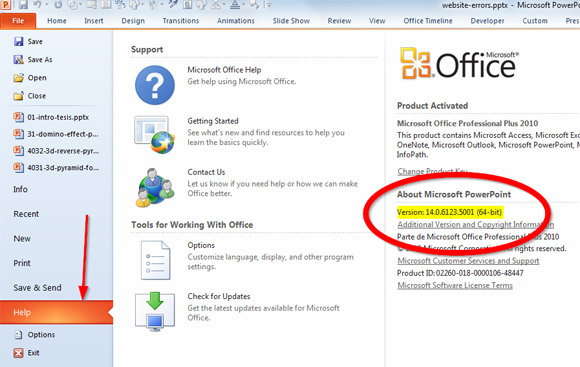The height and width of the screenshot is (367, 580).
Task: Click the Options checklist document icon
Action: pyautogui.click(x=155, y=260)
